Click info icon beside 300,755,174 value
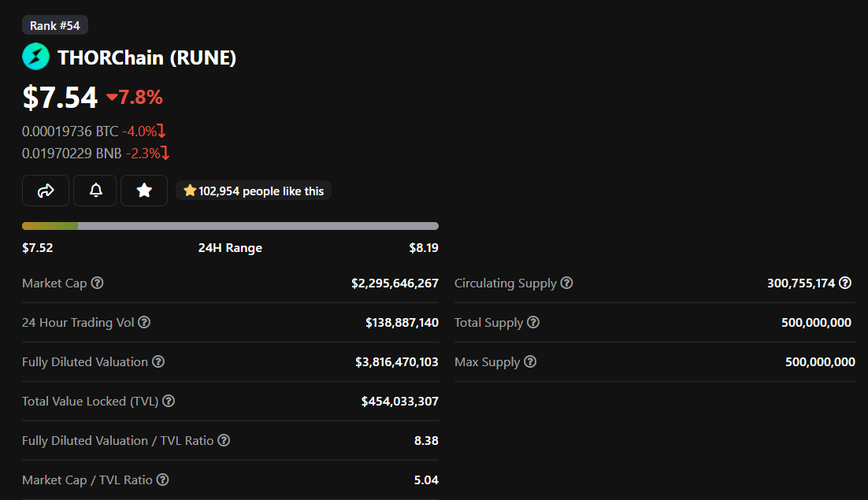Viewport: 868px width, 500px height. click(x=844, y=283)
